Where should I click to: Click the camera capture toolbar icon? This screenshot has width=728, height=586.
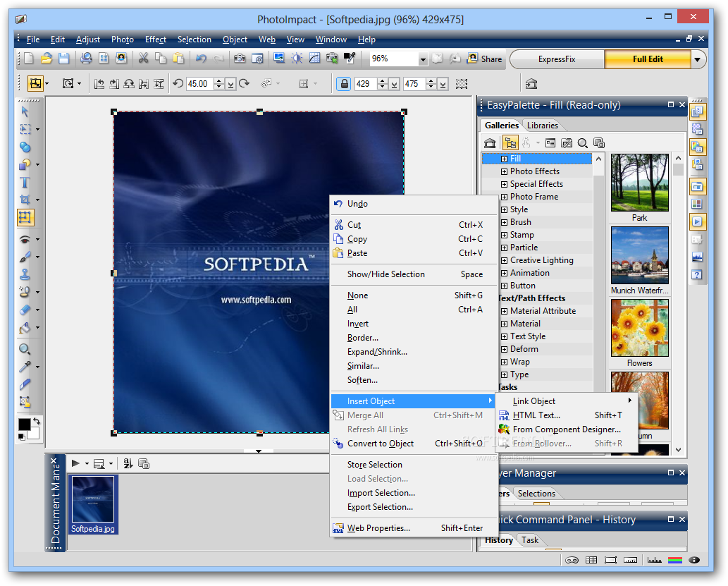240,58
